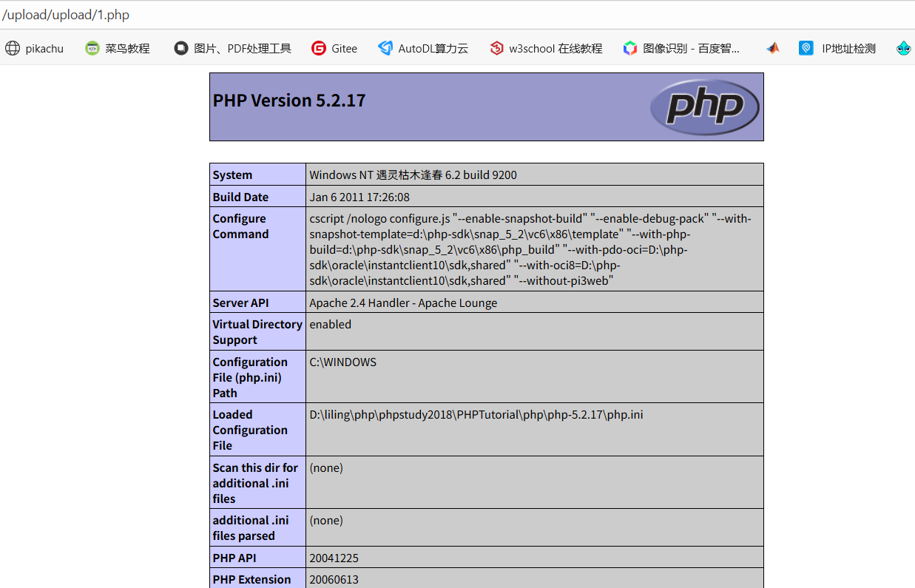Click the Gitee bookmark icon

click(x=319, y=48)
